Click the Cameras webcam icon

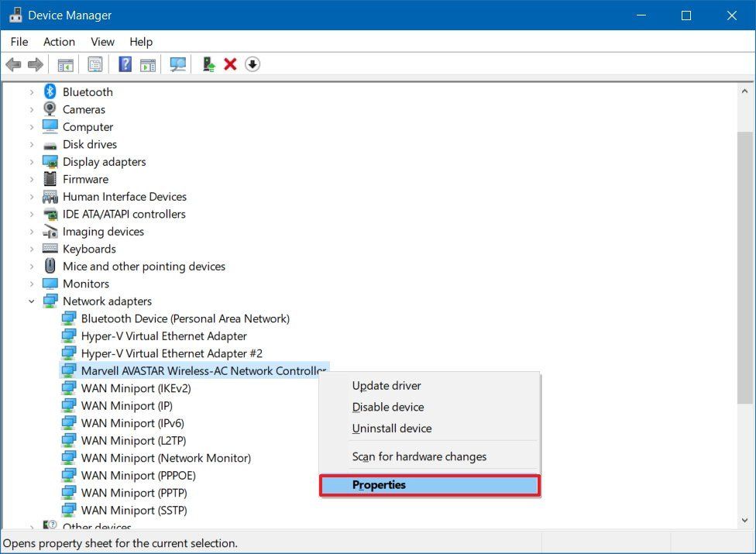[x=50, y=109]
